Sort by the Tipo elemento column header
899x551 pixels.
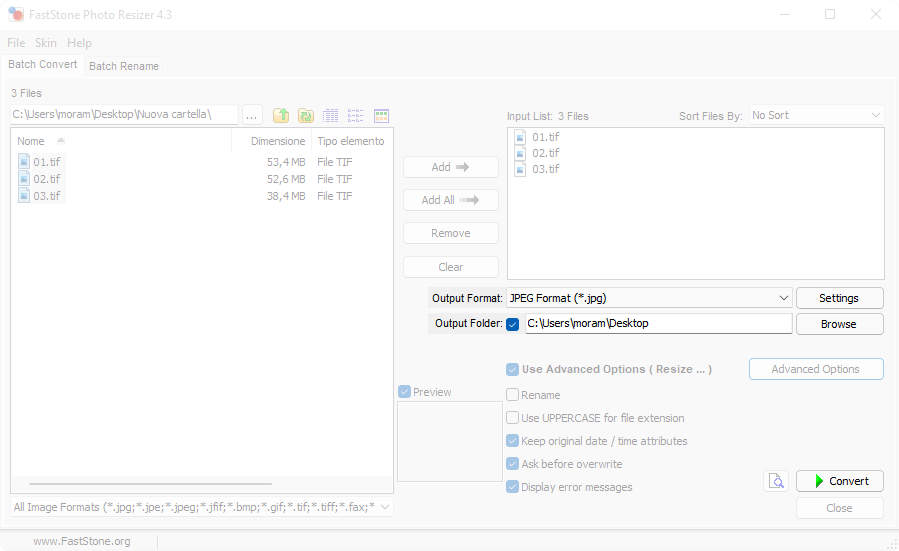point(351,141)
